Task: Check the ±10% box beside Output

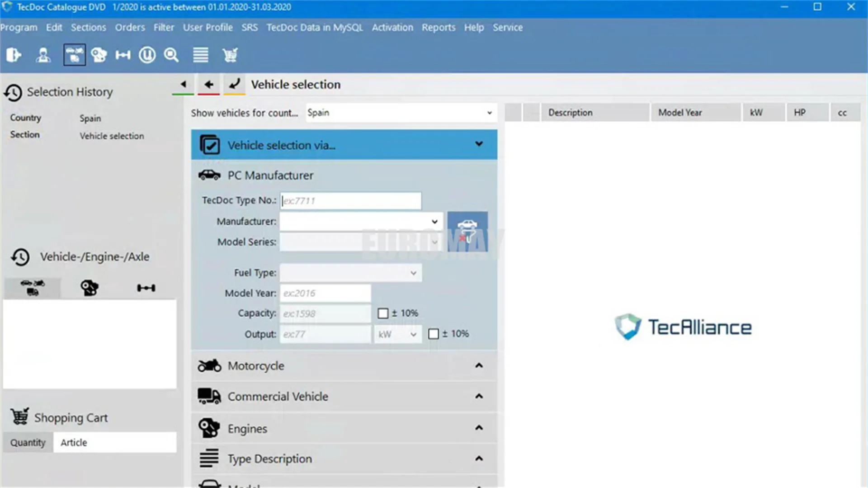Action: pyautogui.click(x=434, y=334)
